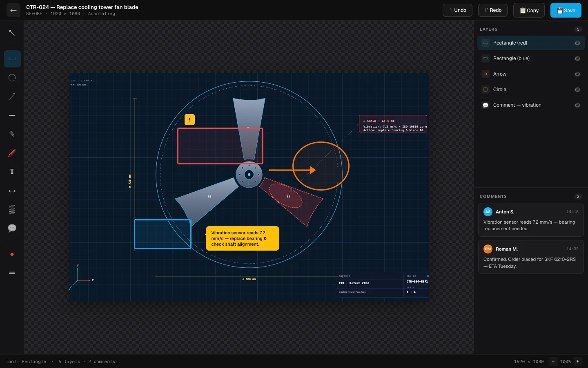
Task: Open the red stroke color swatch
Action: (12, 254)
